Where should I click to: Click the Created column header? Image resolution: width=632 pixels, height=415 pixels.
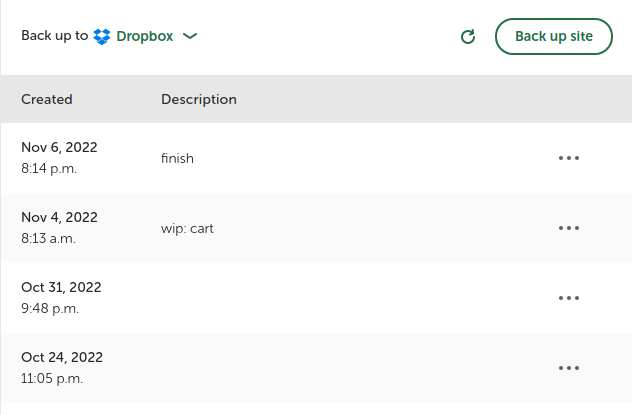pos(47,99)
